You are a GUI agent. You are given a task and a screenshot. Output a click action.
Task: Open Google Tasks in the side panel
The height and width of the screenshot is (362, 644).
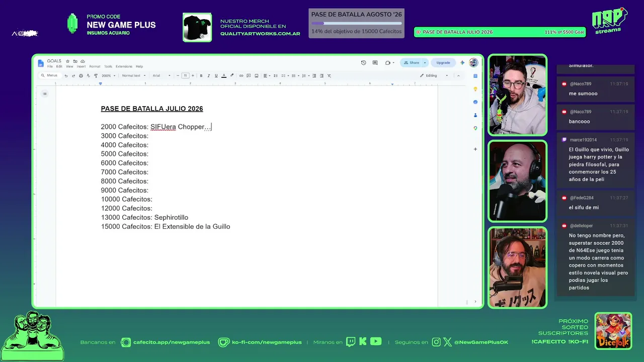click(475, 102)
